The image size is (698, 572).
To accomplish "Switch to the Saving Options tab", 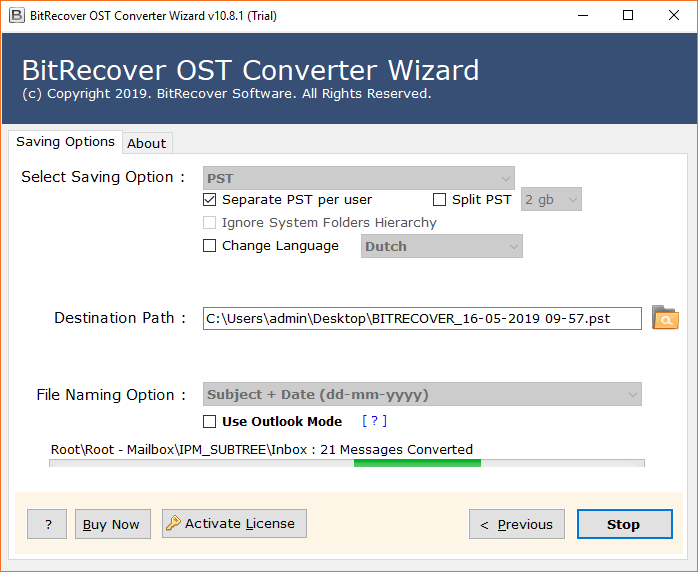I will tap(65, 142).
